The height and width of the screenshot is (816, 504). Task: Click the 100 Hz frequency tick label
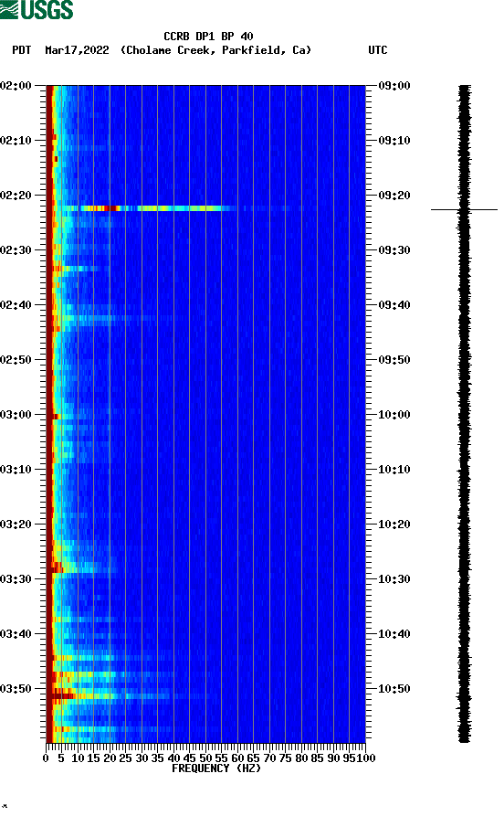[366, 758]
